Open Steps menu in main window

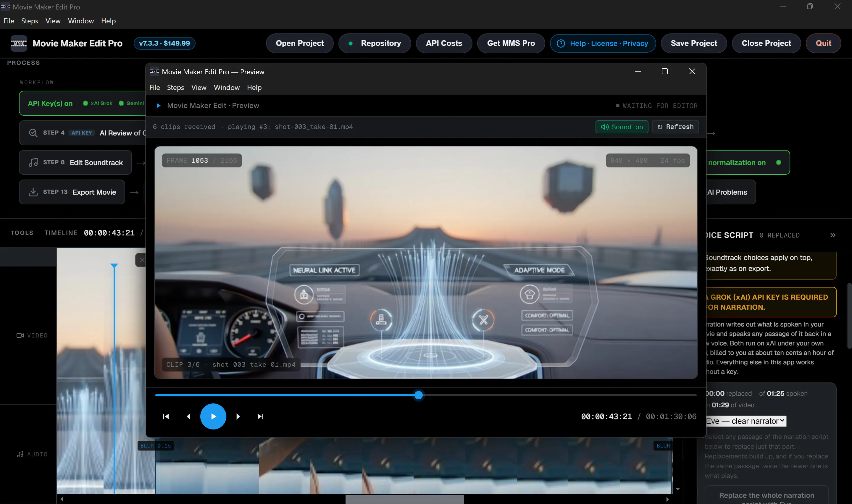[30, 21]
